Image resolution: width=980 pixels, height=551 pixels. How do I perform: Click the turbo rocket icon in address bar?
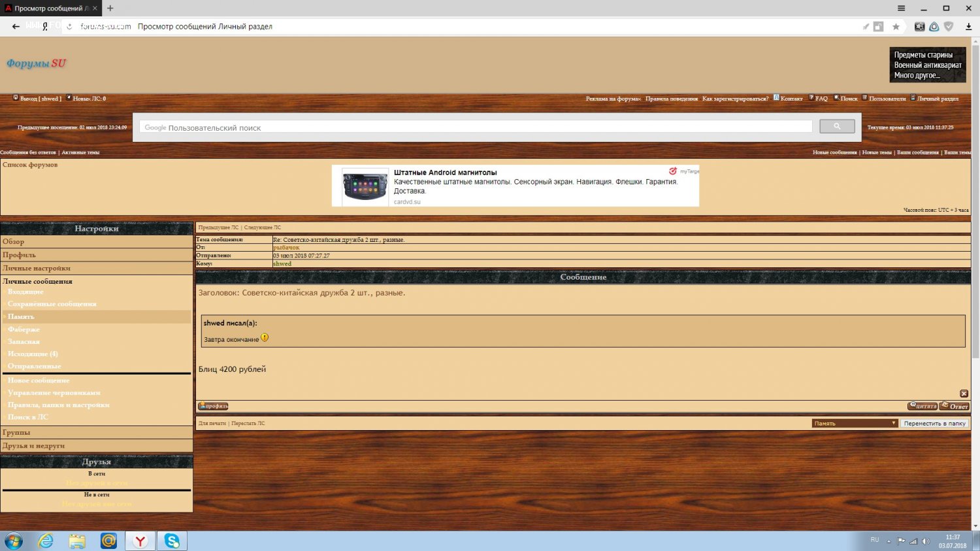[x=866, y=27]
